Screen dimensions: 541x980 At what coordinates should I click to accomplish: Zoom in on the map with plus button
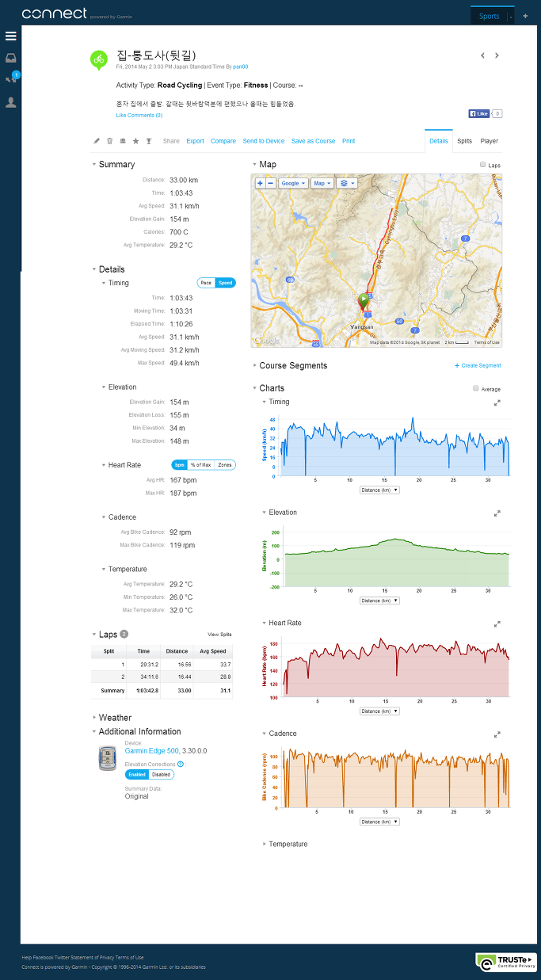pos(260,183)
